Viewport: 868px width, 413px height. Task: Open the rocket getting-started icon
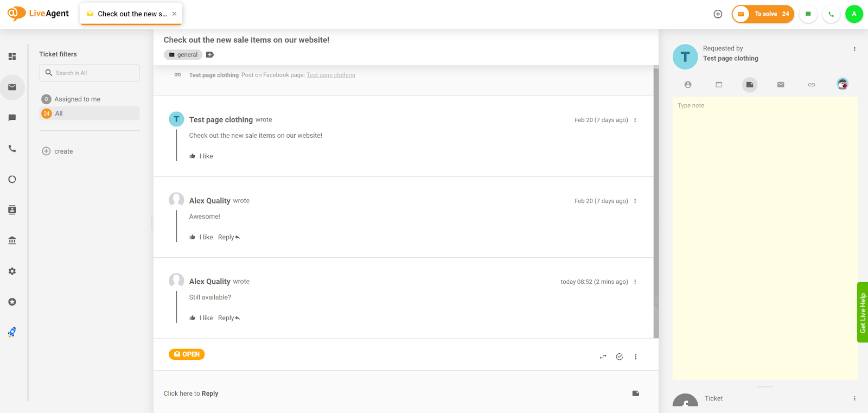click(12, 332)
